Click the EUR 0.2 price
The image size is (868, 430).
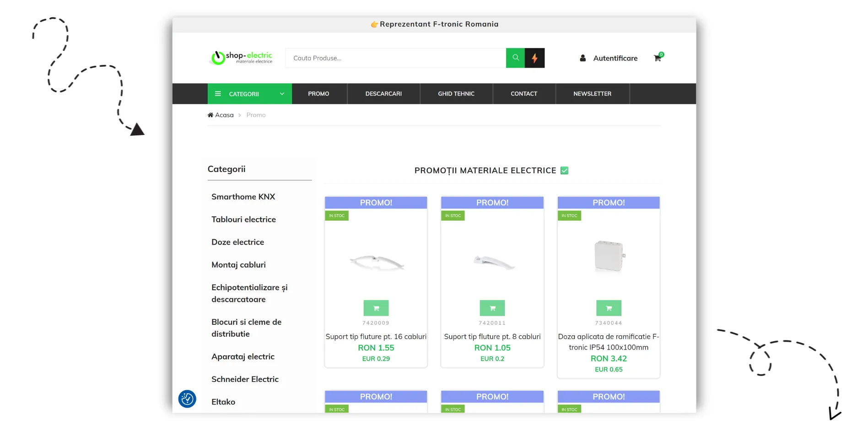pyautogui.click(x=492, y=359)
